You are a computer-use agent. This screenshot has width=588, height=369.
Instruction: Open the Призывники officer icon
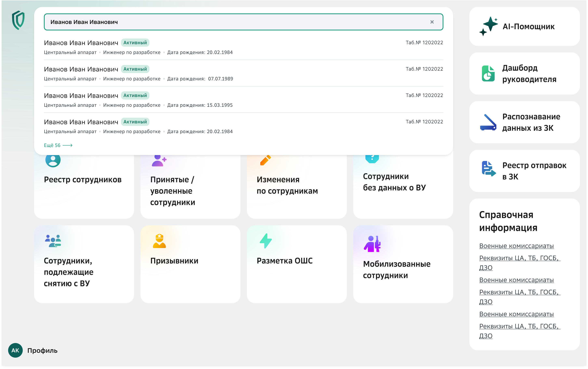click(159, 241)
